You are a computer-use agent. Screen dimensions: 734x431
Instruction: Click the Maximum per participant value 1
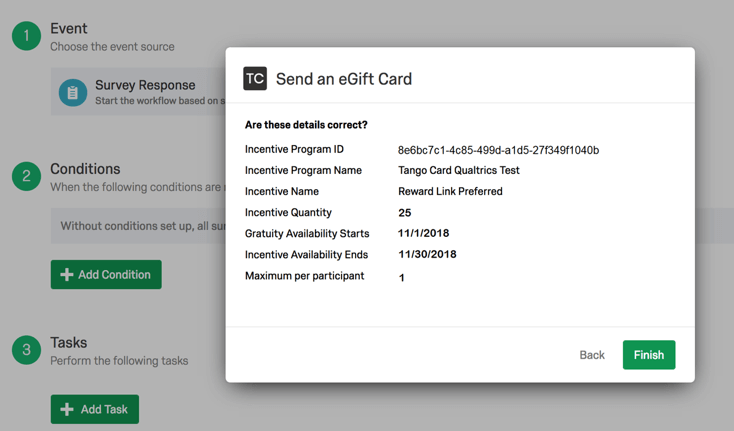(x=402, y=278)
